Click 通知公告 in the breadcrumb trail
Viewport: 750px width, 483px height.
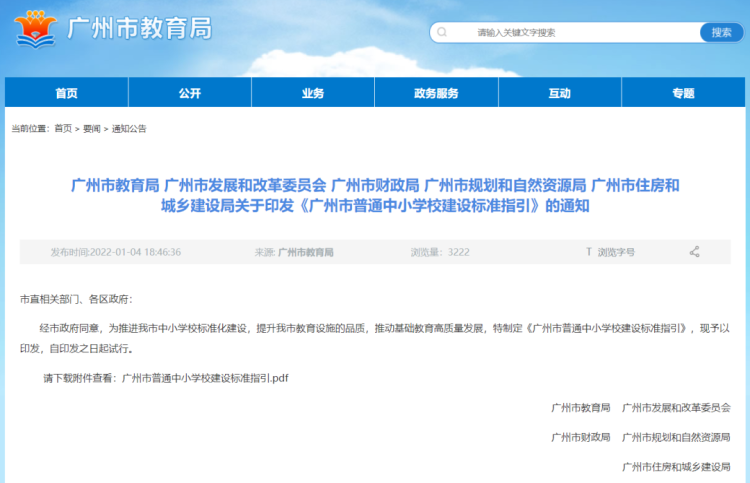click(129, 129)
